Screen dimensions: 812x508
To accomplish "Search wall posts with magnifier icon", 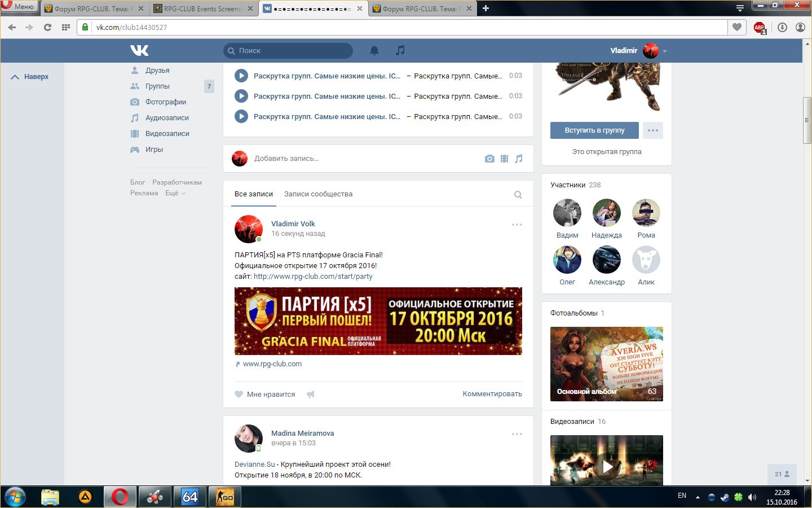I will pos(518,195).
